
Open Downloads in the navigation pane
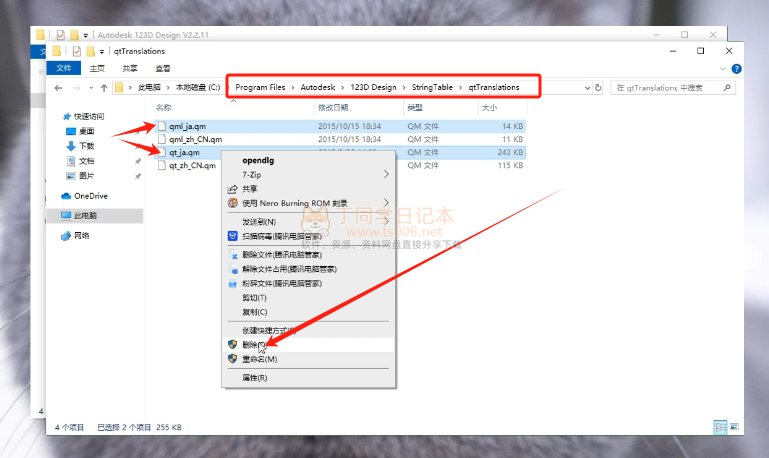tap(80, 146)
